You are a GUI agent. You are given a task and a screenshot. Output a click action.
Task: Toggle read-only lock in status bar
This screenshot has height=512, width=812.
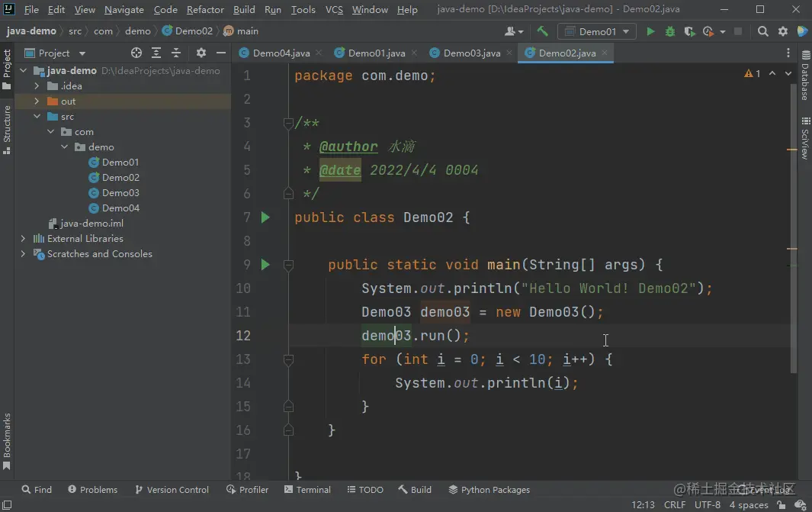(x=781, y=504)
